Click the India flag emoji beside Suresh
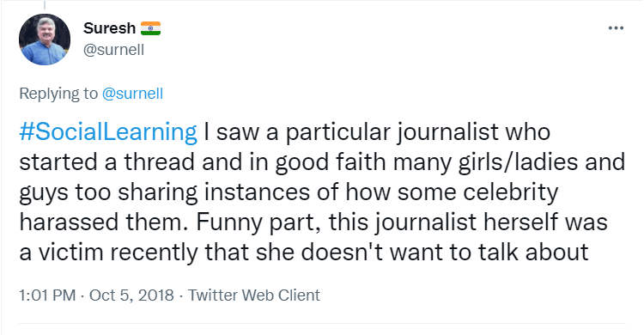 tap(150, 28)
